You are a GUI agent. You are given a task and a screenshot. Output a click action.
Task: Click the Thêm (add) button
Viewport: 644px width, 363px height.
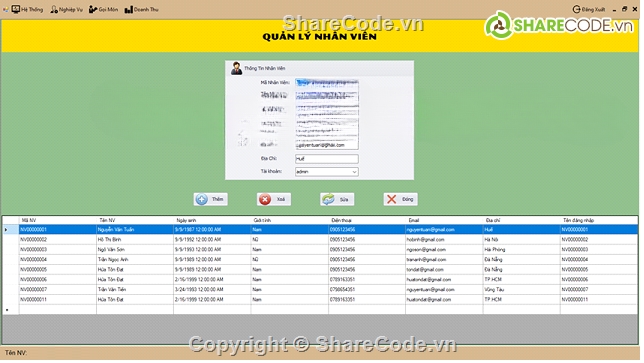click(x=211, y=200)
